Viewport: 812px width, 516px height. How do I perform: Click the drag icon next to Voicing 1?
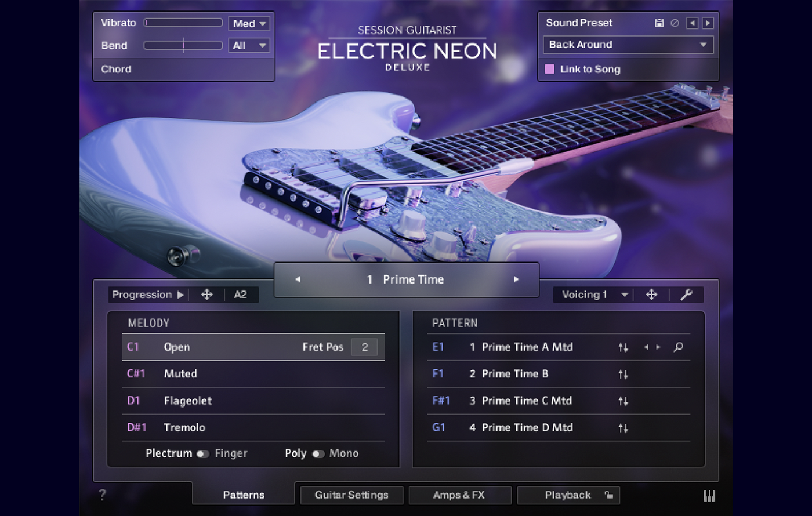point(651,295)
